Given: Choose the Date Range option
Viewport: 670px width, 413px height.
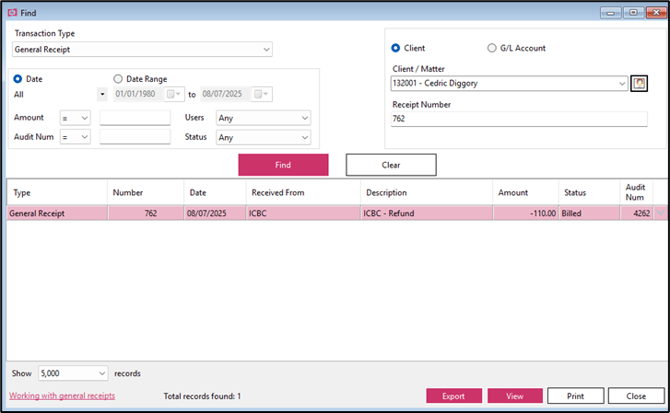Looking at the screenshot, I should [x=118, y=78].
